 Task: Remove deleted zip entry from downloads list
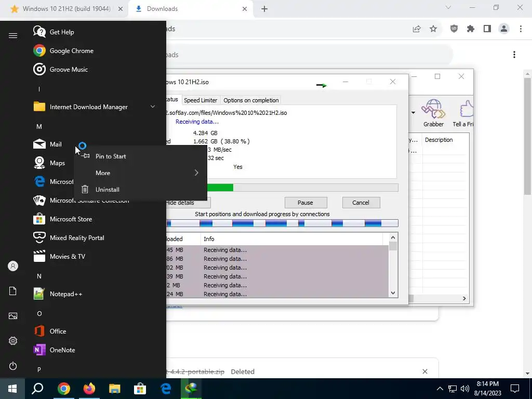(x=425, y=371)
